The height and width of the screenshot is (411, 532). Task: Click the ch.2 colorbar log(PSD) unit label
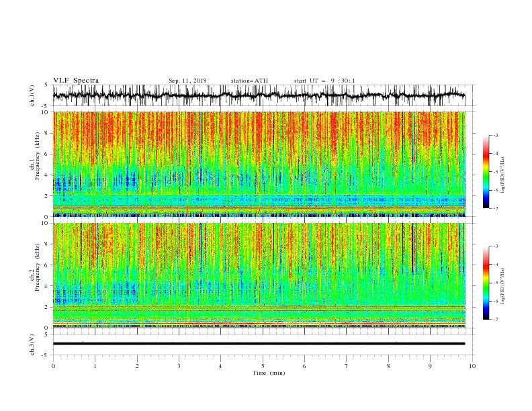pos(502,286)
